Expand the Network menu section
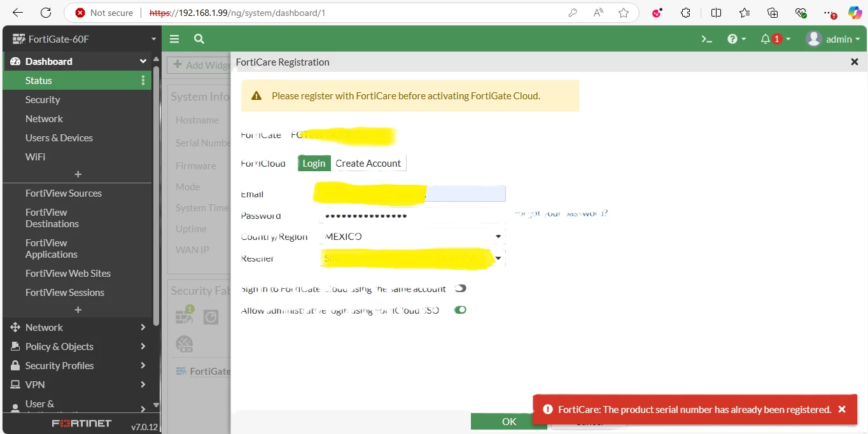Image resolution: width=868 pixels, height=434 pixels. (77, 327)
